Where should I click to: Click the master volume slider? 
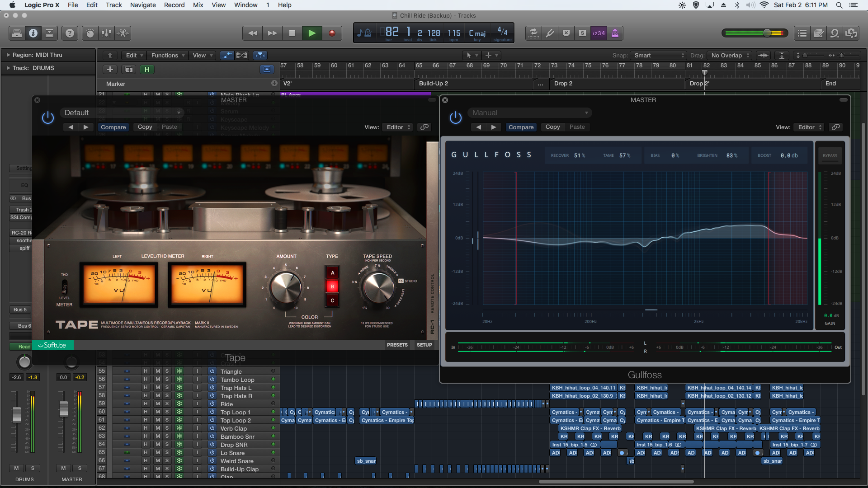click(767, 33)
